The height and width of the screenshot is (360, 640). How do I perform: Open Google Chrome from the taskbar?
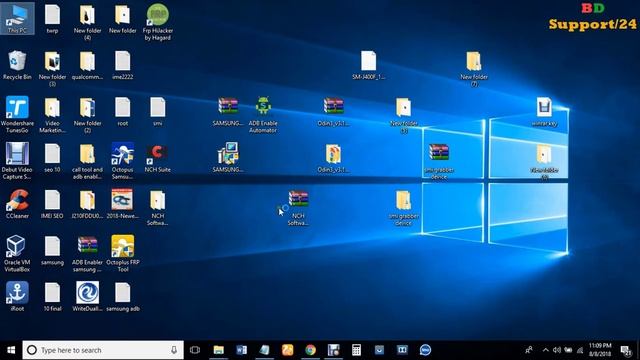tap(310, 350)
